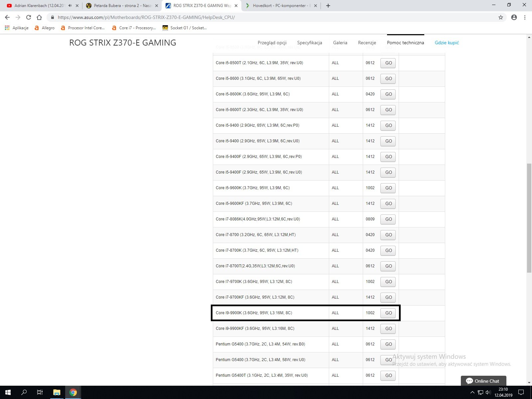Click BIOS version 0809 in the i7-8086K row
Image resolution: width=532 pixels, height=399 pixels.
pyautogui.click(x=370, y=219)
